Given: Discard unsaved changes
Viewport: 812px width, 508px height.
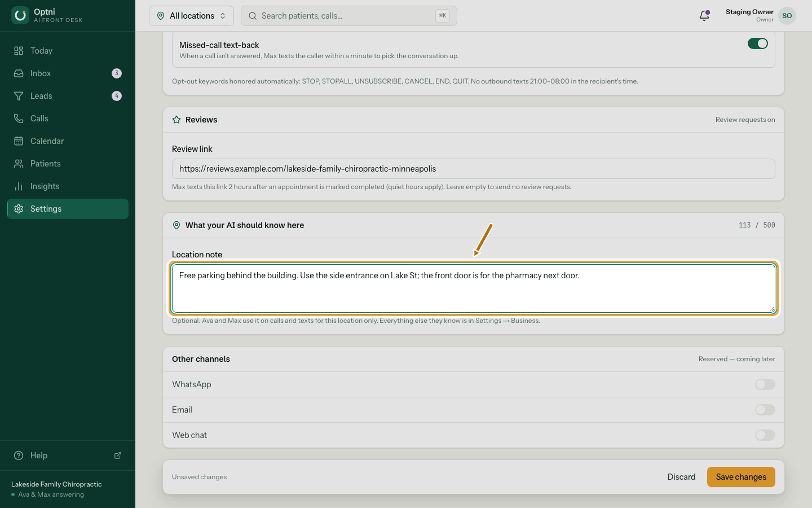Looking at the screenshot, I should pyautogui.click(x=681, y=477).
